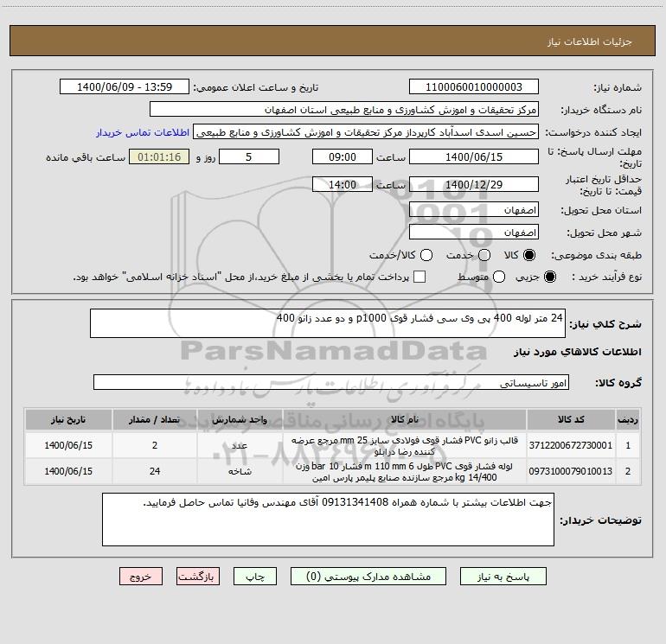Select the متوسط purchase type radio

pos(499,277)
